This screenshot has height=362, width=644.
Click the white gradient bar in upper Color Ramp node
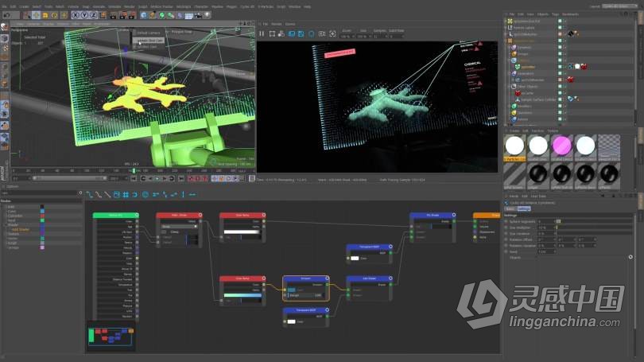click(242, 232)
